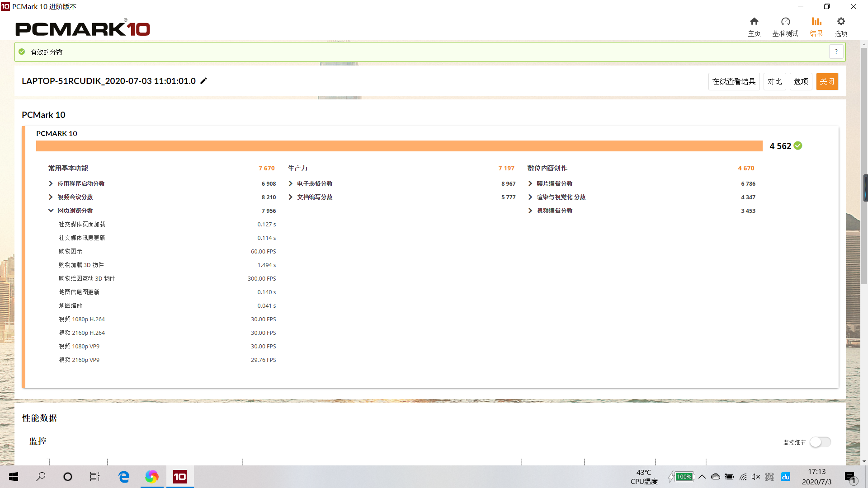Open Wi-Fi network tray icon
This screenshot has width=868, height=488.
[x=743, y=477]
